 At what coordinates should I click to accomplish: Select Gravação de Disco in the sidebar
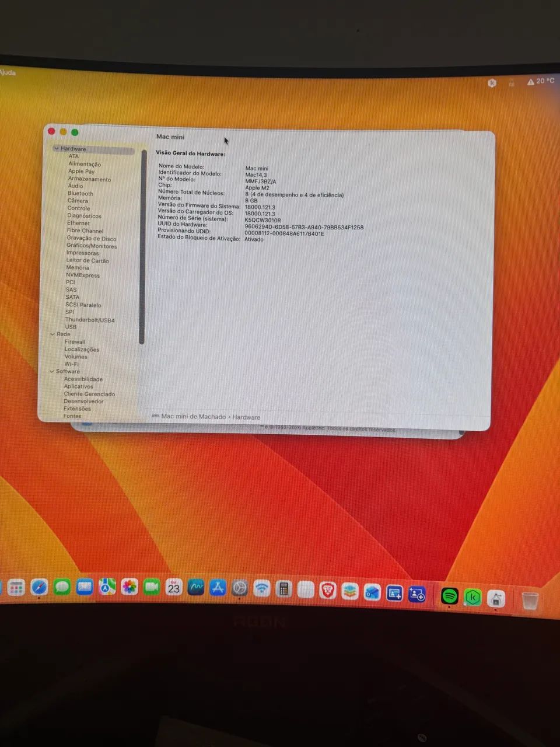[x=91, y=239]
